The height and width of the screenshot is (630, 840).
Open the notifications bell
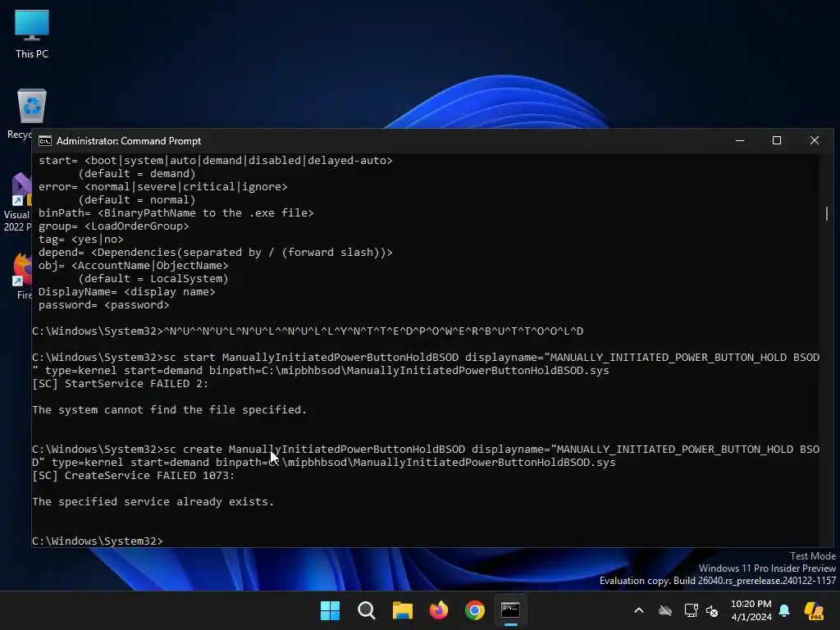click(x=784, y=610)
